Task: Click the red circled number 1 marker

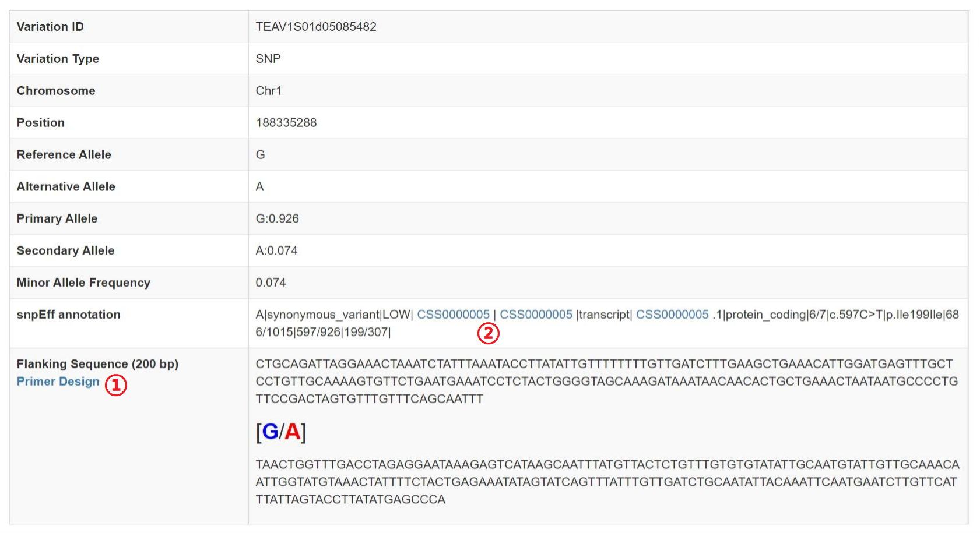Action: (x=115, y=384)
